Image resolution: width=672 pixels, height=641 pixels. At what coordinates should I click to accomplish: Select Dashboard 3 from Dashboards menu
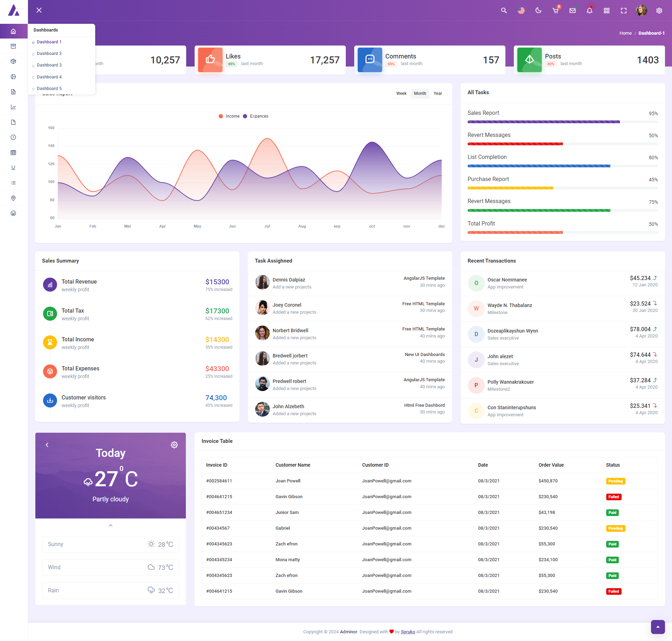(x=49, y=65)
